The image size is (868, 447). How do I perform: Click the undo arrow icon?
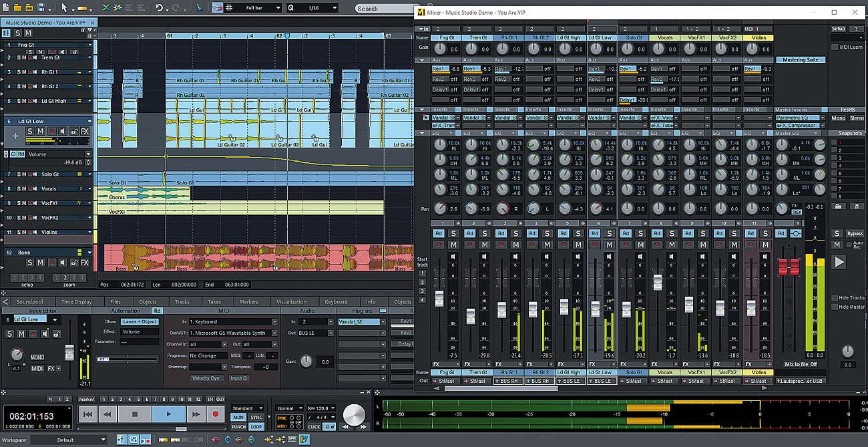pos(160,7)
